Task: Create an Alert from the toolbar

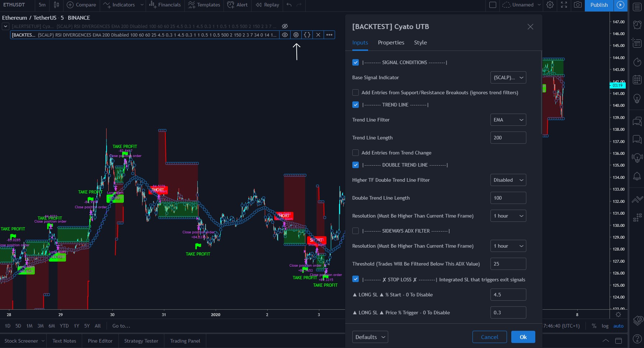Action: [238, 5]
